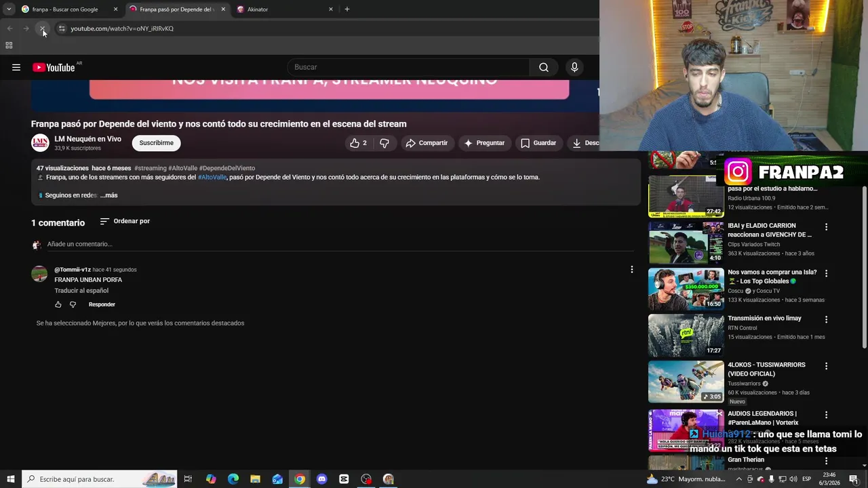Like the comment by Tommii-v1z
Screen dimensions: 868x488
58,304
